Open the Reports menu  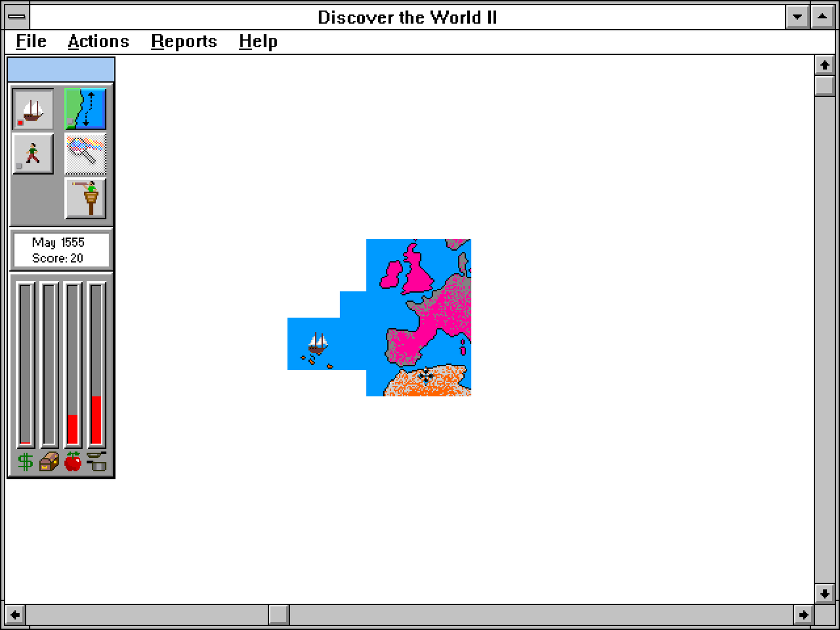[184, 41]
